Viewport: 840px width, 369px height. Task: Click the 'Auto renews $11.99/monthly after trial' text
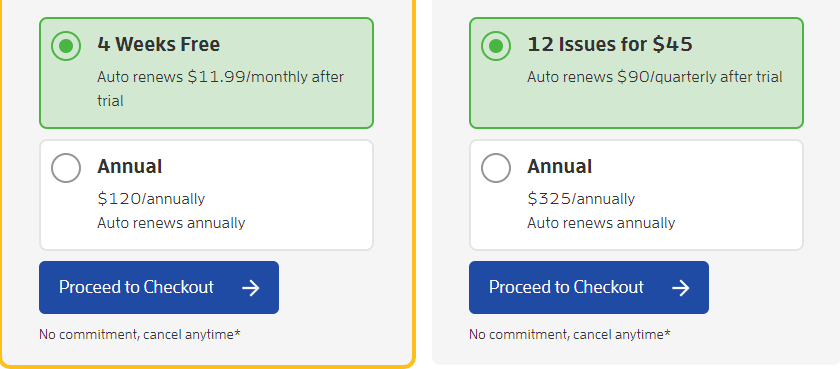tap(220, 88)
